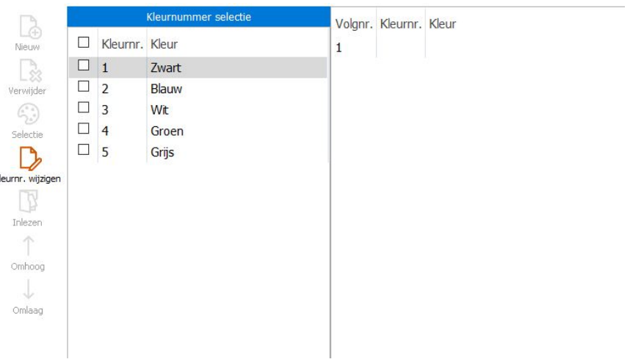644x362 pixels.
Task: Toggle the select-all checkbox in header
Action: point(83,44)
